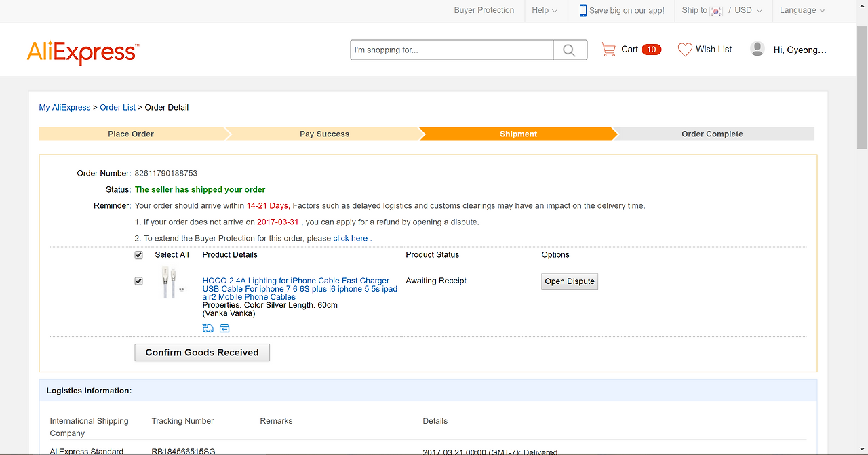Viewport: 868px width, 455px height.
Task: Toggle the Select All checkbox
Action: point(139,255)
